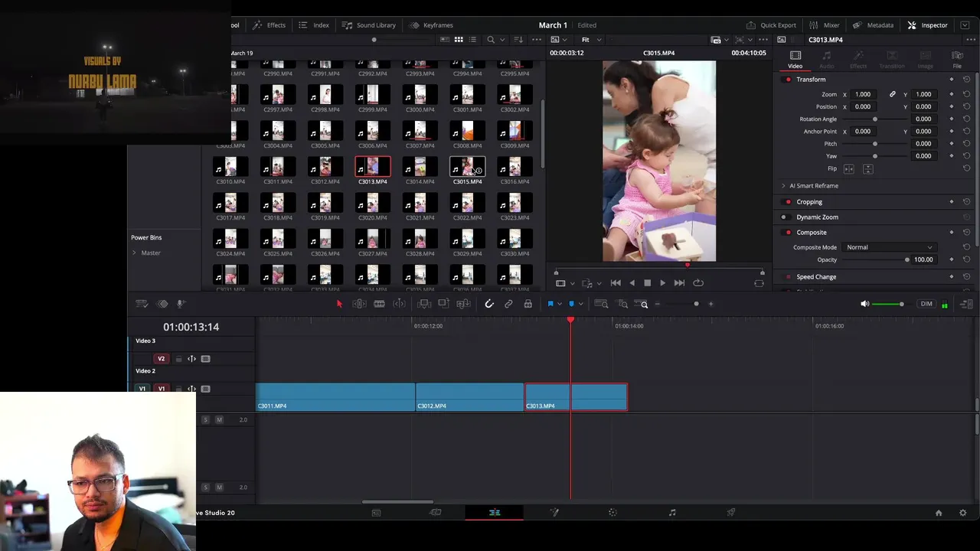The height and width of the screenshot is (551, 980).
Task: Select the C3011.MP4 clip on the timeline
Action: (x=335, y=397)
